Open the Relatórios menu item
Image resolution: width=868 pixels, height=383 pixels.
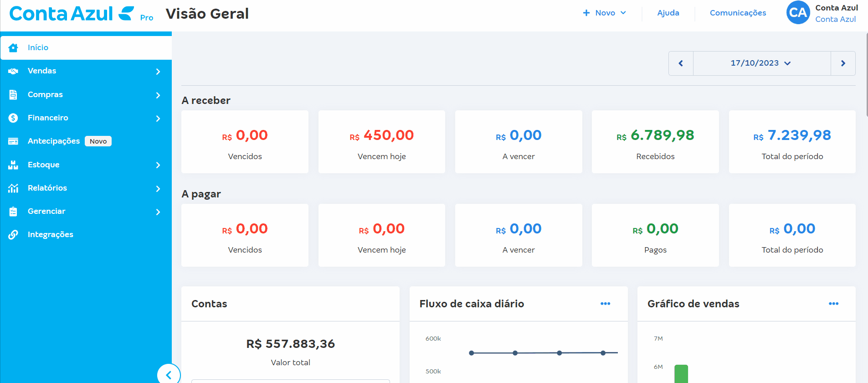pos(86,188)
